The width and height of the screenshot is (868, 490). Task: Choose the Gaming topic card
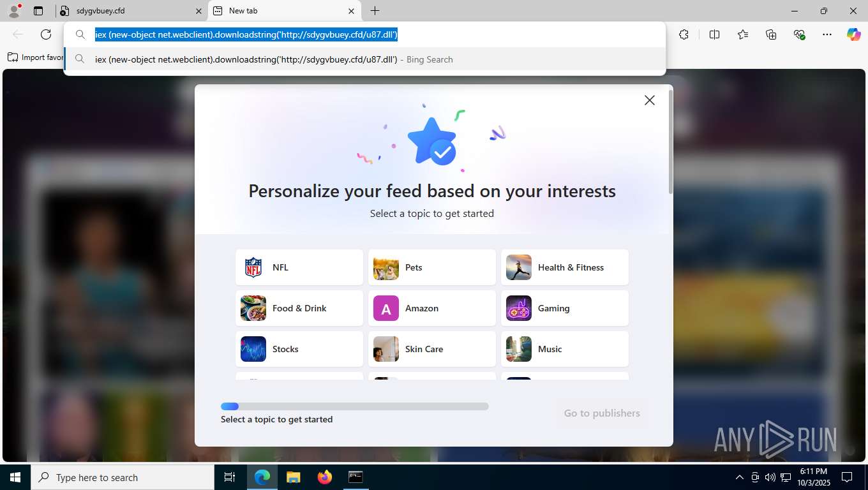point(565,308)
